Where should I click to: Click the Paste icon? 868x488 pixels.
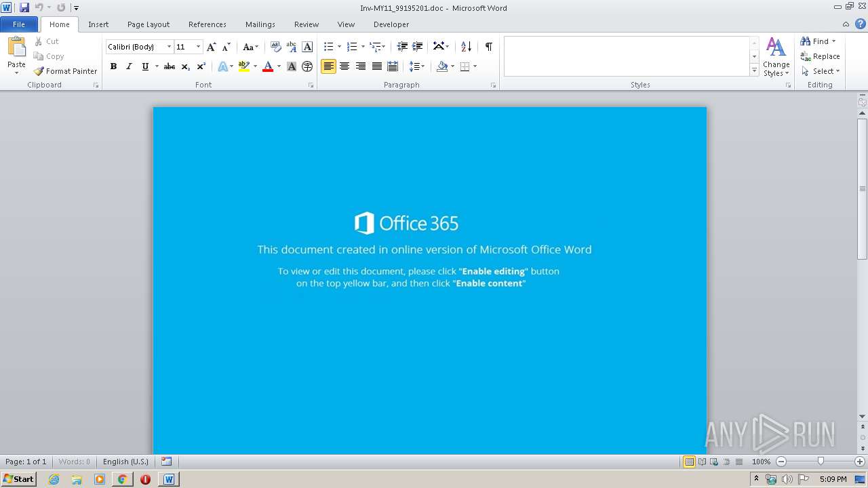(x=16, y=47)
